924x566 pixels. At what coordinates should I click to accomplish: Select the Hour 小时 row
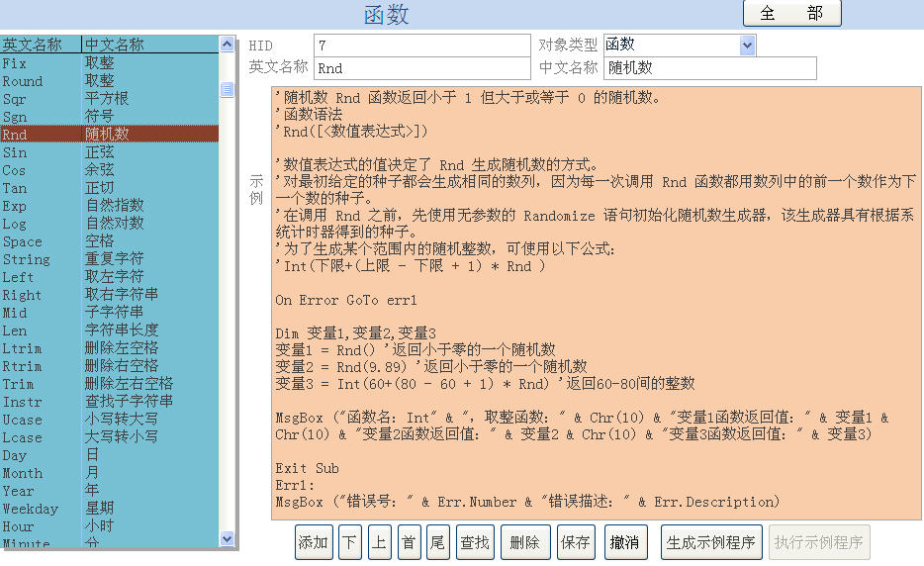tap(109, 525)
